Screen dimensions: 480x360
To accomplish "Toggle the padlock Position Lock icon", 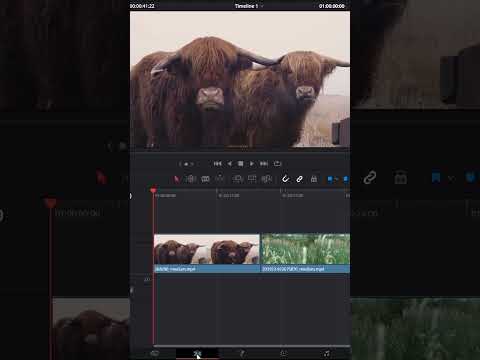I will 314,179.
